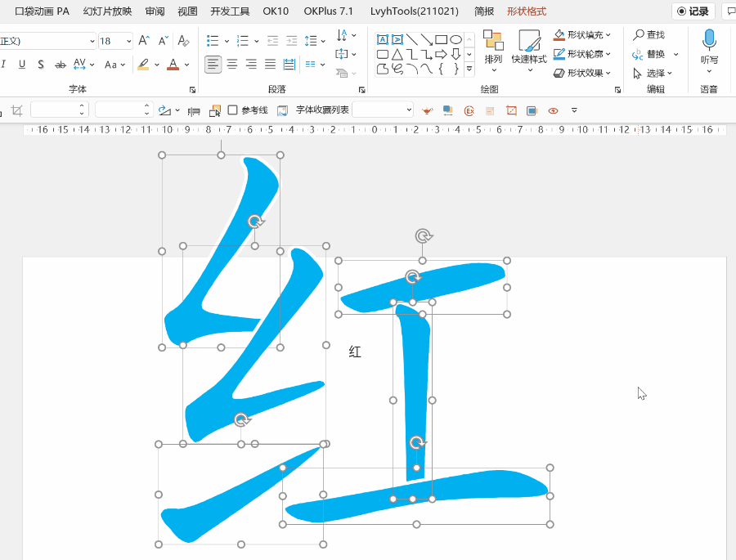Click the orange eye icon in toolbar
Screen dimensions: 736x560
click(x=553, y=111)
